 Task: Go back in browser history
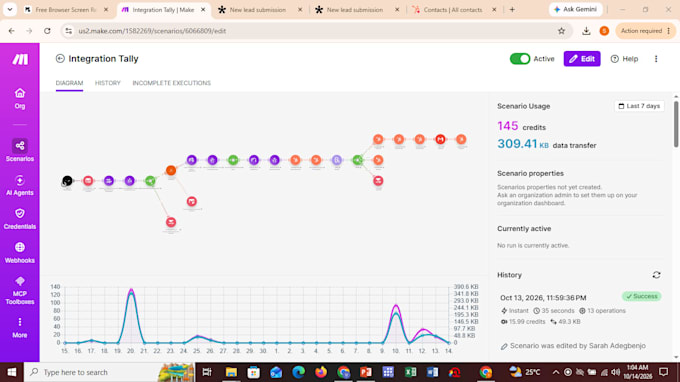point(12,31)
